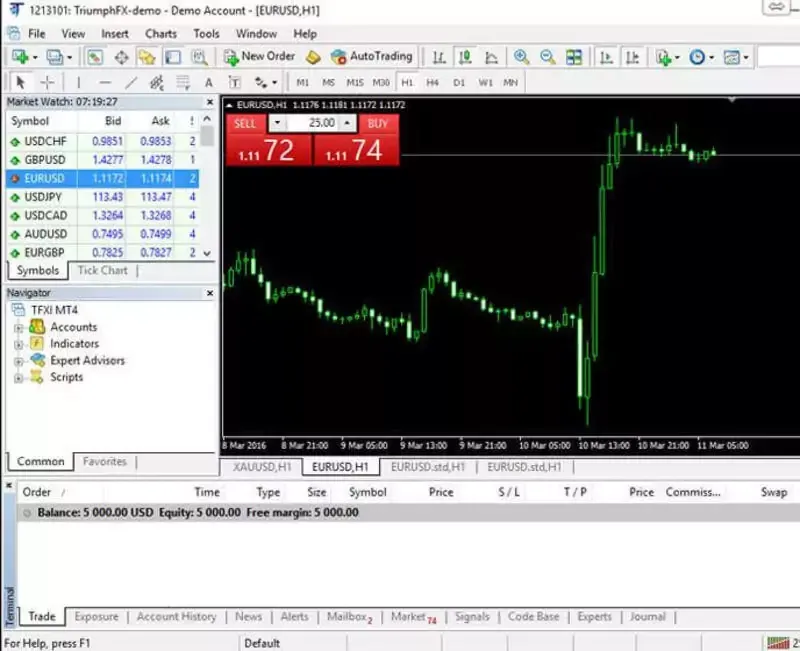This screenshot has height=651, width=800.
Task: Switch chart to Bar Chart icon
Action: (439, 57)
